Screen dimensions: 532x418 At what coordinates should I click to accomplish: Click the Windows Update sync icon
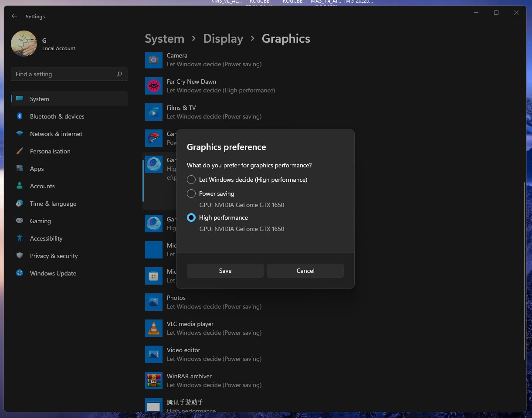tap(20, 273)
